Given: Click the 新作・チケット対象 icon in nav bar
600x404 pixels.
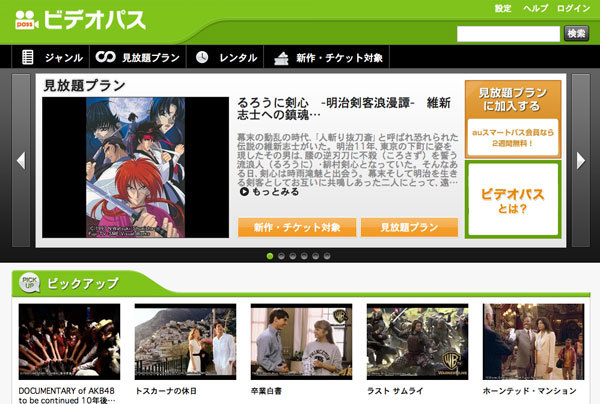Looking at the screenshot, I should (x=281, y=58).
